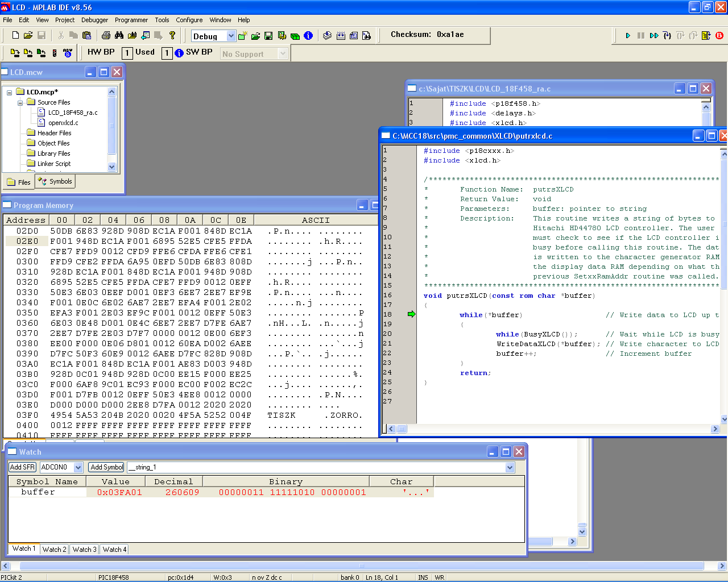Open the red Breakpoints icon
728x582 pixels.
pyautogui.click(x=719, y=35)
